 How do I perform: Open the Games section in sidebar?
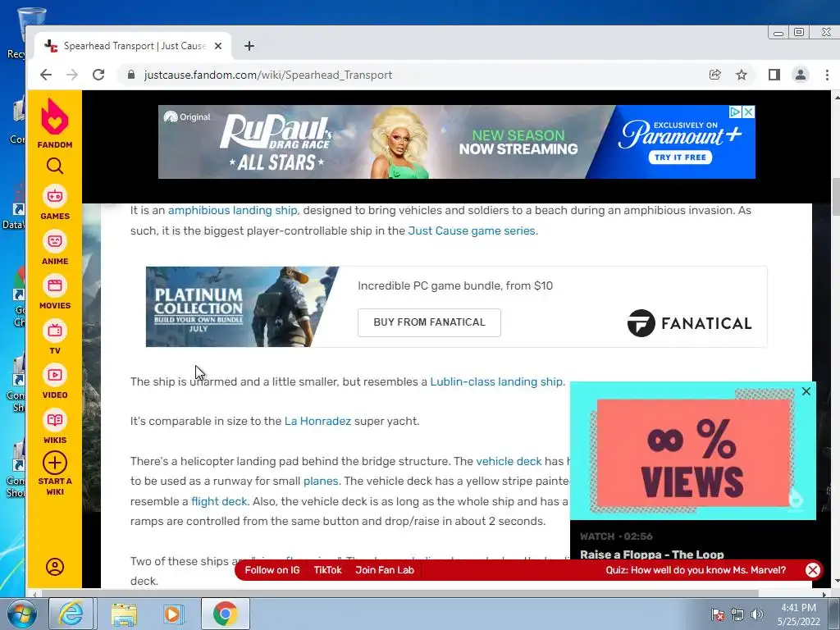[55, 203]
